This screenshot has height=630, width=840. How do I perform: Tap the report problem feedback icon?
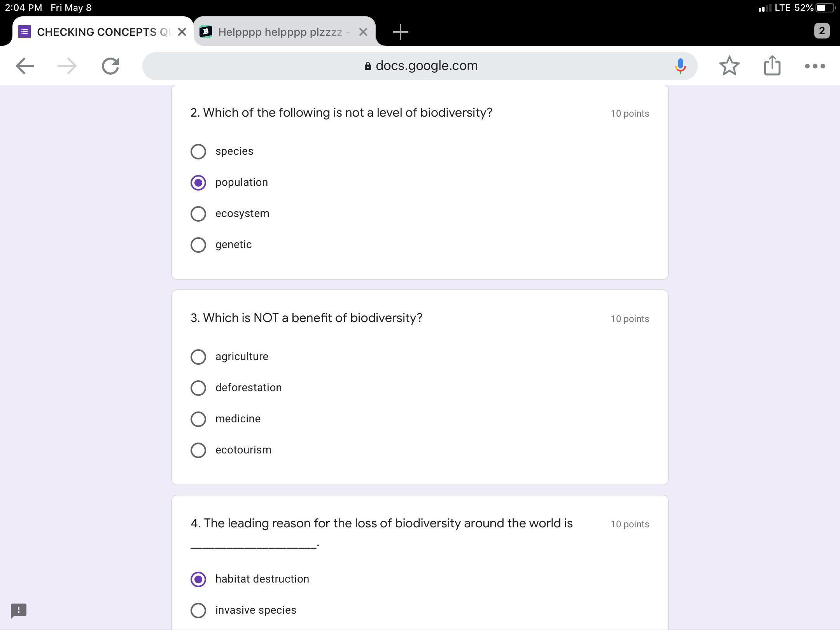[19, 611]
